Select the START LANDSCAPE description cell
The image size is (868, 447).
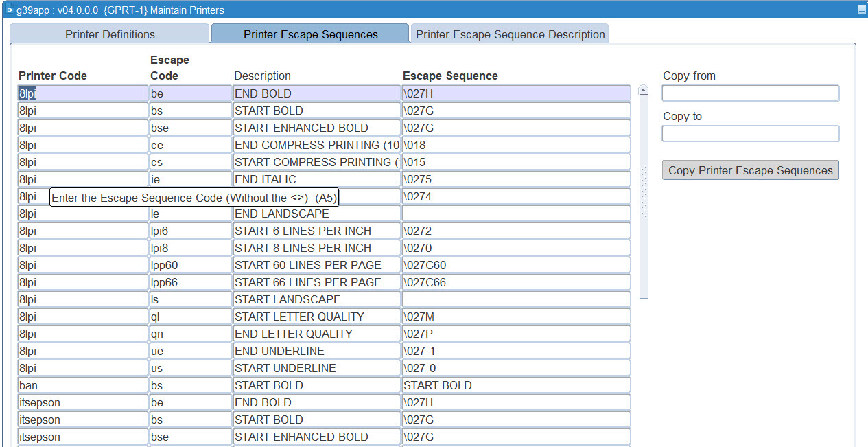(316, 299)
